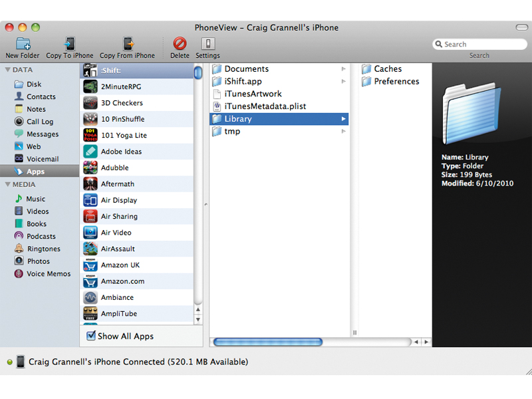Select the 3D Checkers app

pos(137,103)
